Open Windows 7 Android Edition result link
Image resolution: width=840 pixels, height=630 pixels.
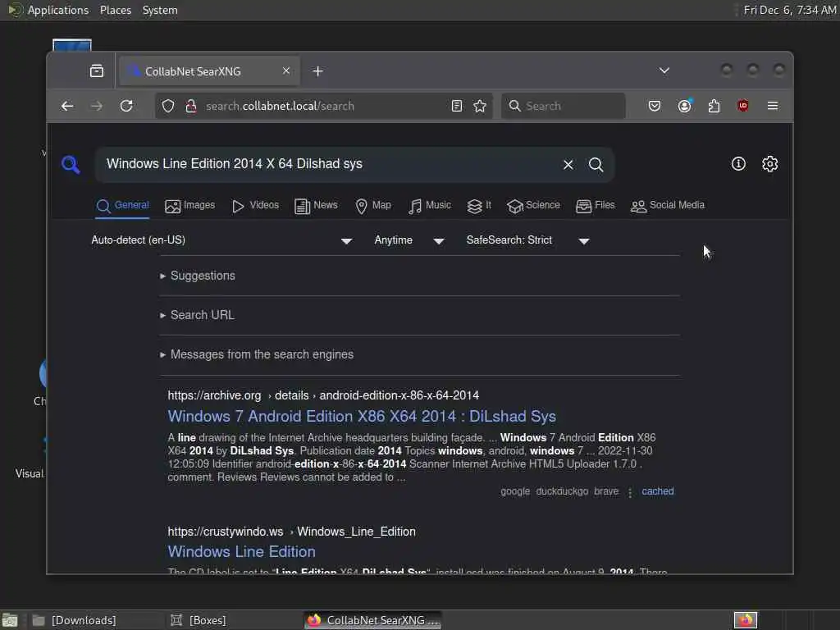(362, 416)
